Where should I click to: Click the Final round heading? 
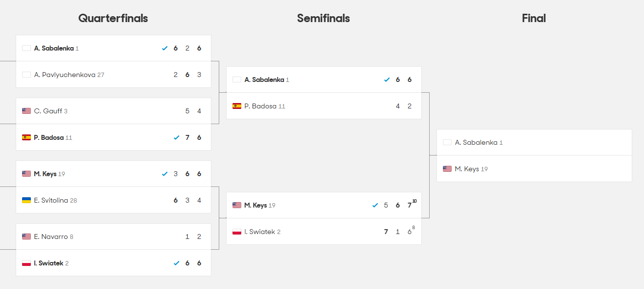[x=534, y=19]
